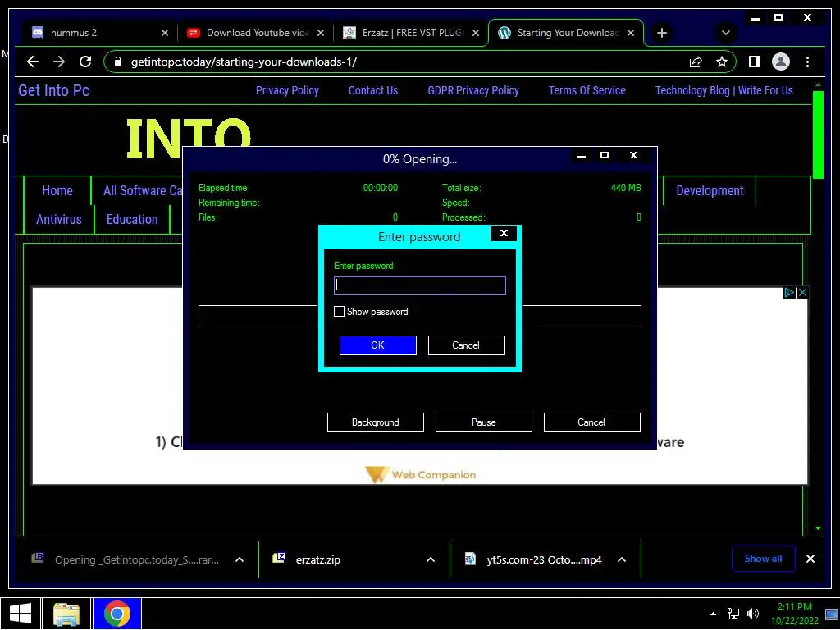
Task: Switch to the Download Youtube video tab
Action: tap(255, 33)
